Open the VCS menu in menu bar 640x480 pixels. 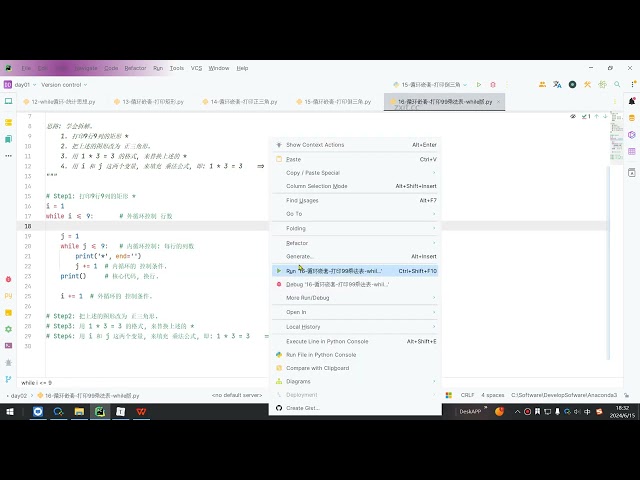pos(196,68)
